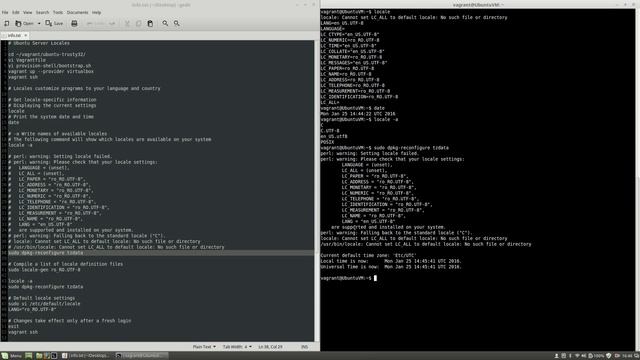Screen dimensions: 640x360
Task: Click the '# Ubuntu Server Locales' heading line
Action: [39, 43]
